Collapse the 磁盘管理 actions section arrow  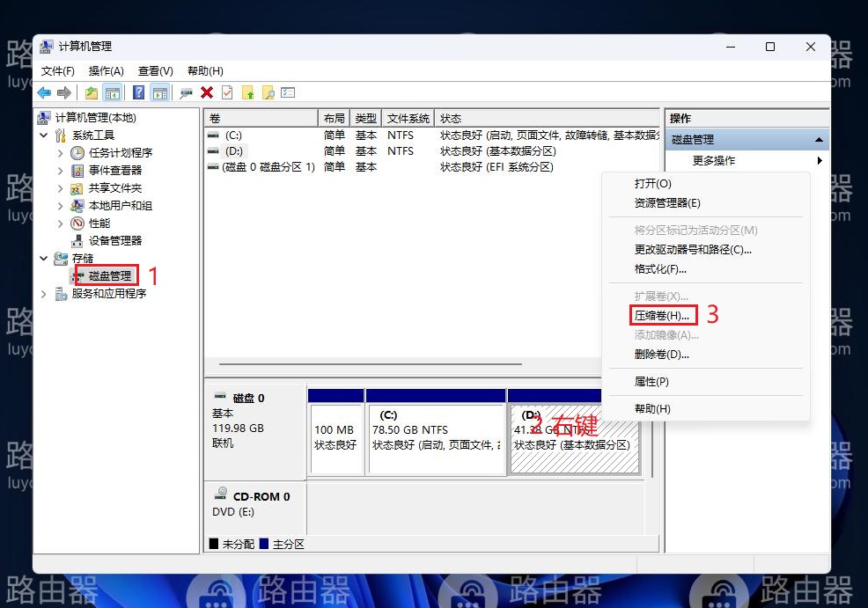pyautogui.click(x=819, y=140)
